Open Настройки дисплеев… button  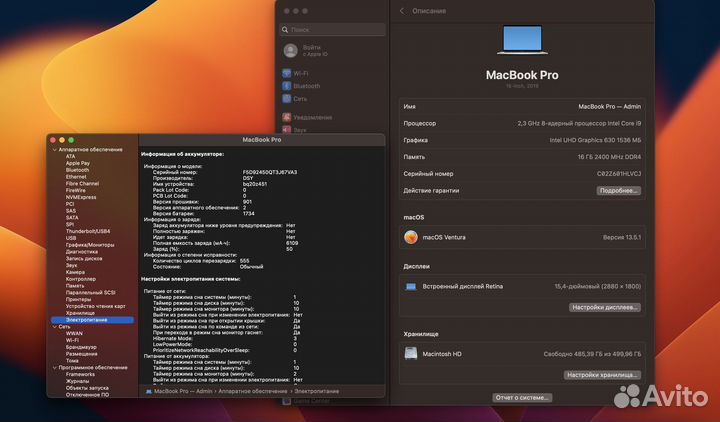coord(605,307)
